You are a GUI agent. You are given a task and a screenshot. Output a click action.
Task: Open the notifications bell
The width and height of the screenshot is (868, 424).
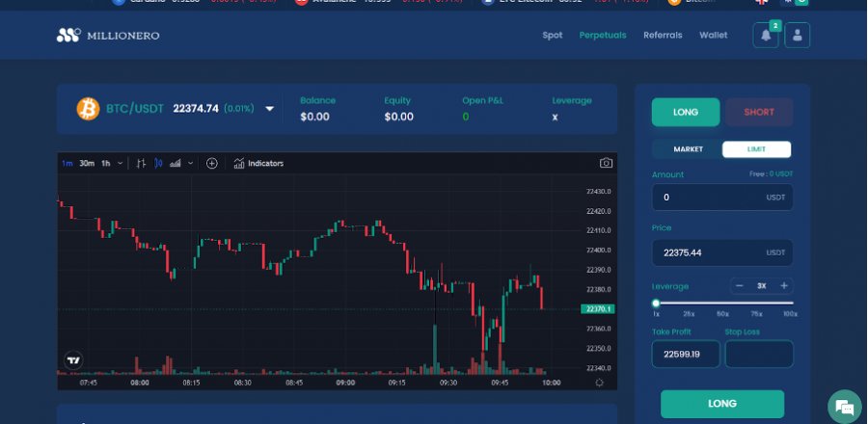click(766, 36)
